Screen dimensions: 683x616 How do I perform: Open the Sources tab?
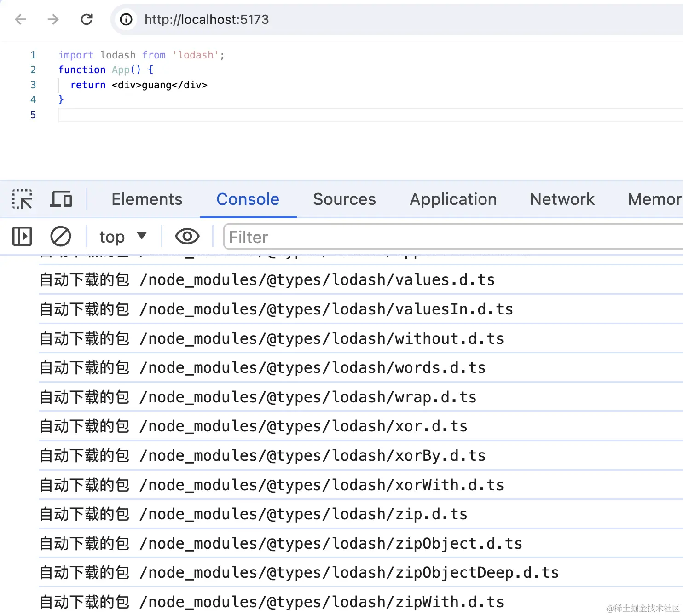pyautogui.click(x=344, y=199)
